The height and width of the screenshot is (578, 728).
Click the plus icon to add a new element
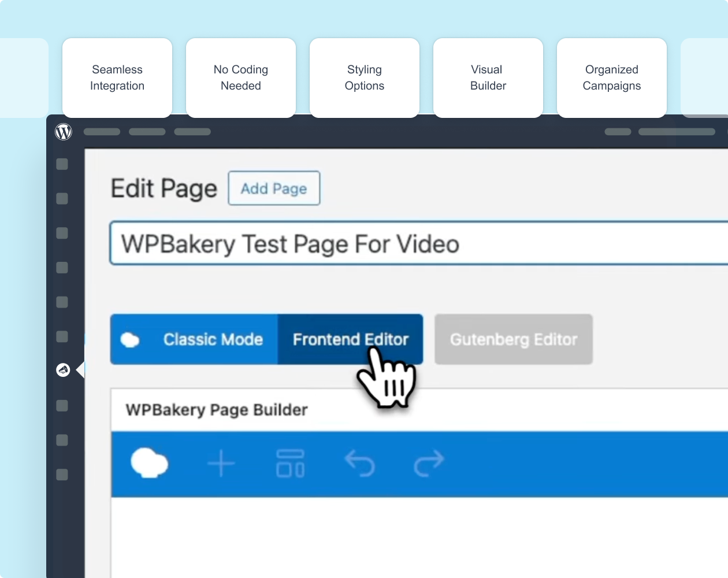[221, 463]
